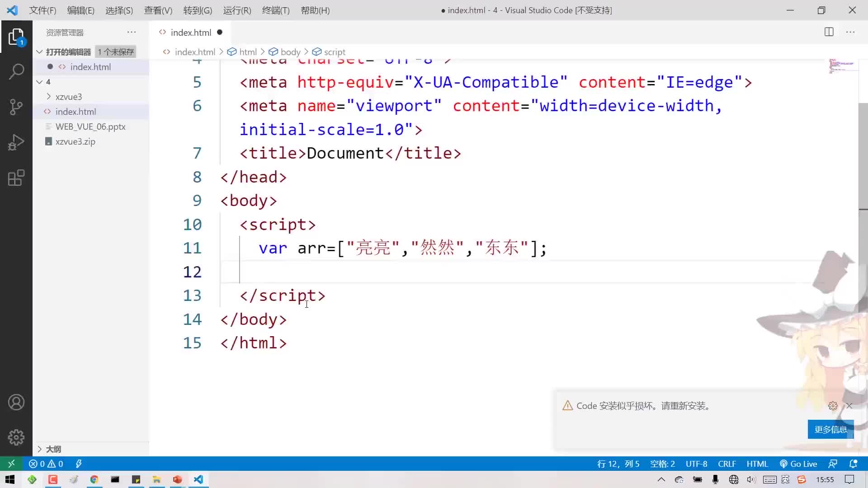Open the Source Control view
This screenshot has height=488, width=868.
coord(16,107)
